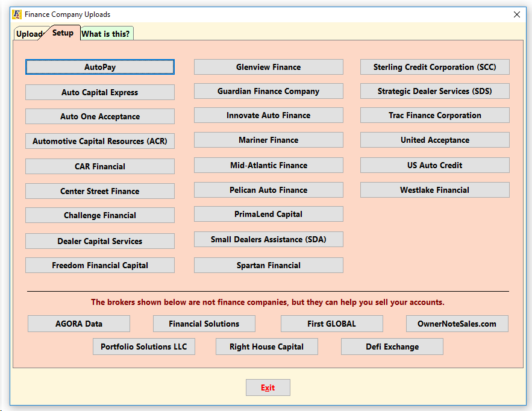
Task: Open Right House Capital broker
Action: [x=267, y=347]
